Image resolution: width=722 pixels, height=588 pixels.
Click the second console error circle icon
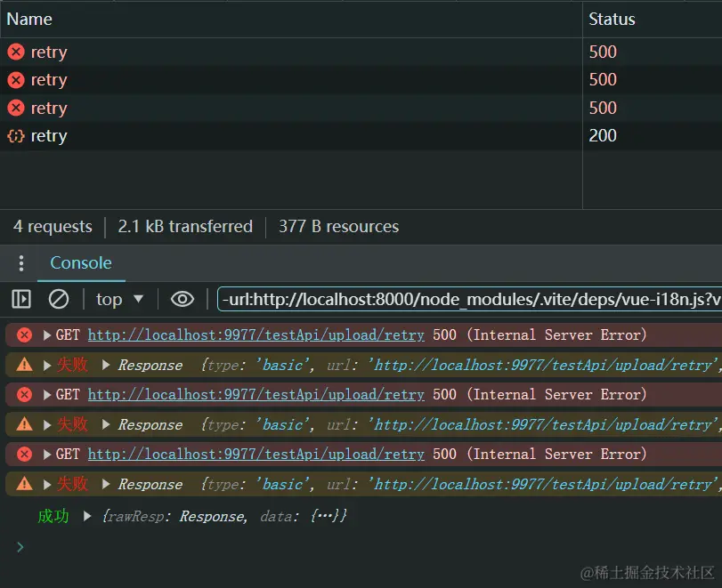pos(24,395)
